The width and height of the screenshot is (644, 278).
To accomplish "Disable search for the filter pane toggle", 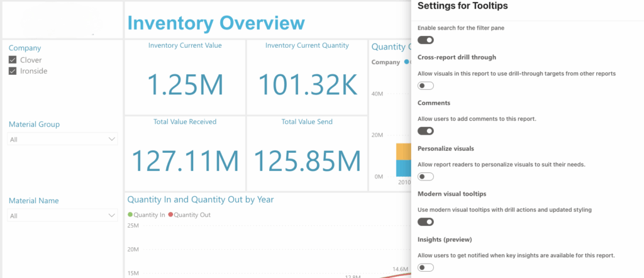I will pyautogui.click(x=426, y=40).
